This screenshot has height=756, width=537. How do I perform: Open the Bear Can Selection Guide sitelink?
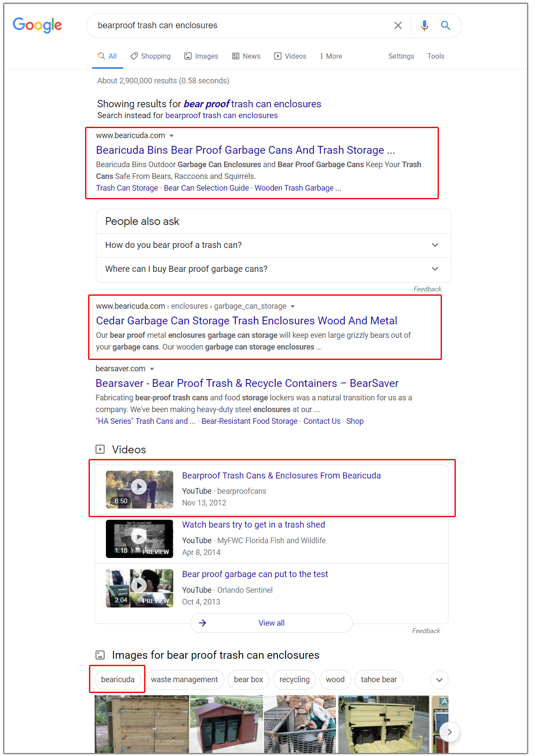click(206, 188)
